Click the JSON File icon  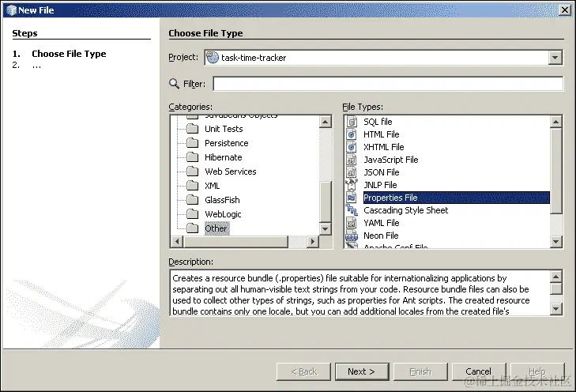(x=352, y=172)
